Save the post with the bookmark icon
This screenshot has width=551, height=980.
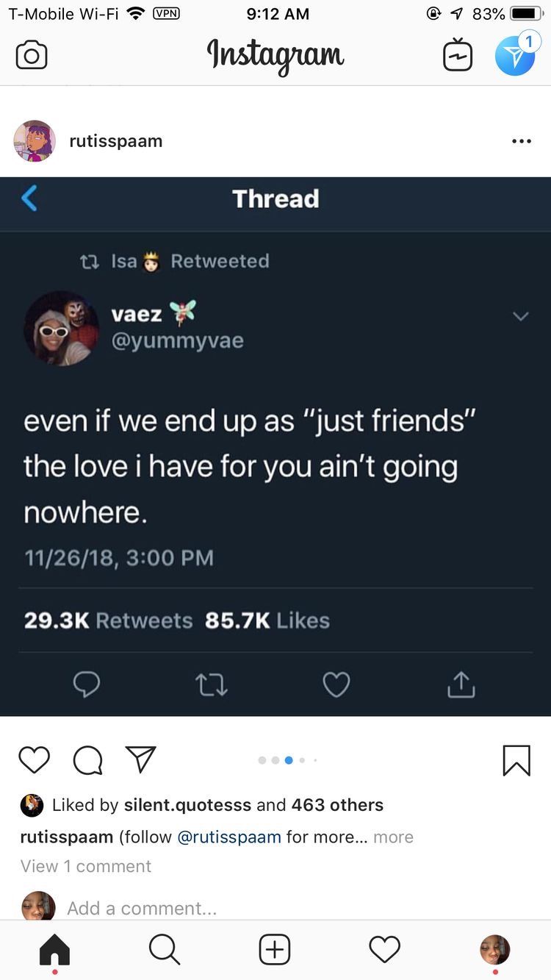[516, 761]
